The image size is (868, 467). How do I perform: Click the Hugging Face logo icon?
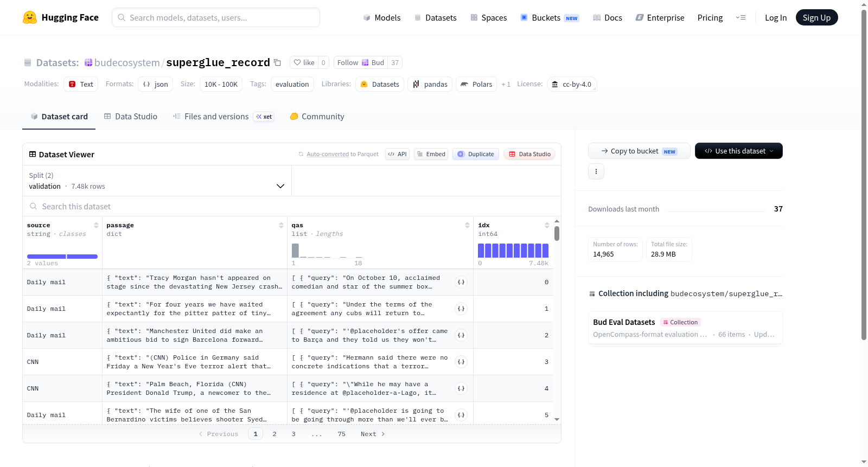point(30,17)
